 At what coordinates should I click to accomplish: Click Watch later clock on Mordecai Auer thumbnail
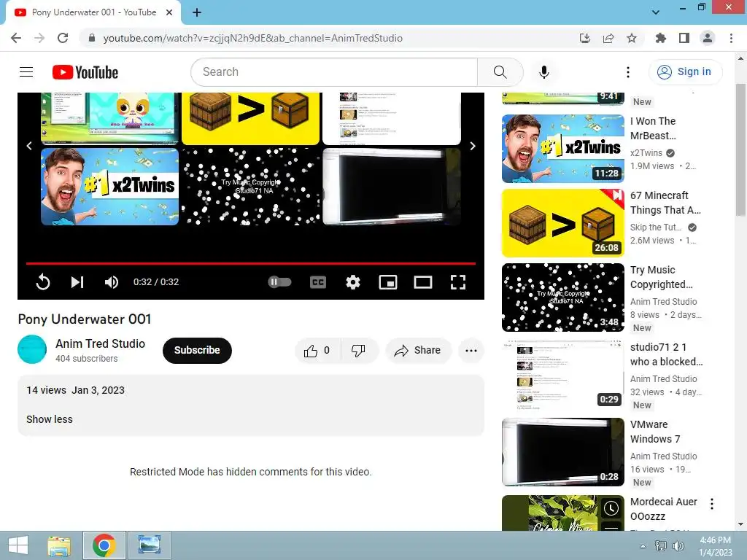pyautogui.click(x=611, y=508)
